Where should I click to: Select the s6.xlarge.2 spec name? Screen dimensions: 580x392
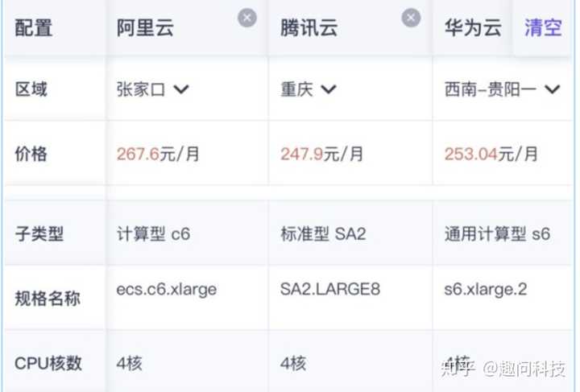point(486,289)
